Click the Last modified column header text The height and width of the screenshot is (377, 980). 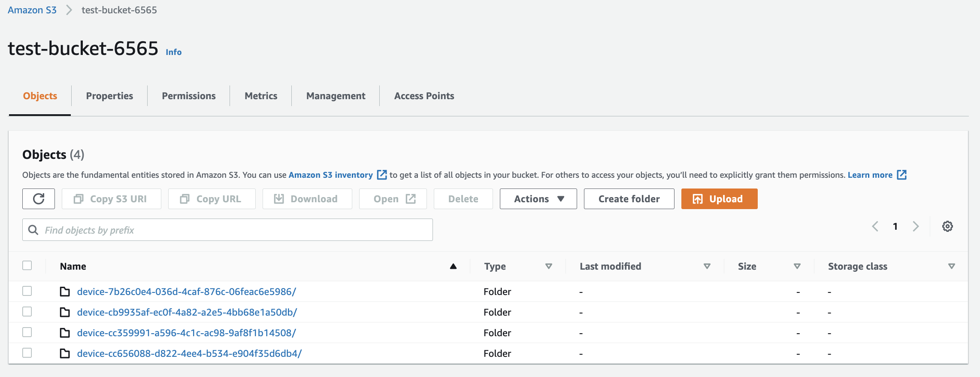pyautogui.click(x=611, y=266)
